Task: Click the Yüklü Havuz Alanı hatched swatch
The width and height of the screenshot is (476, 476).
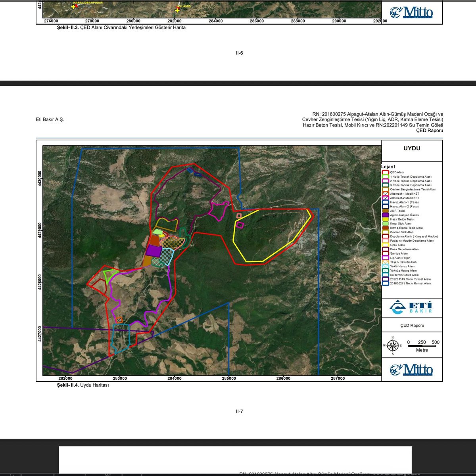Action: [385, 267]
